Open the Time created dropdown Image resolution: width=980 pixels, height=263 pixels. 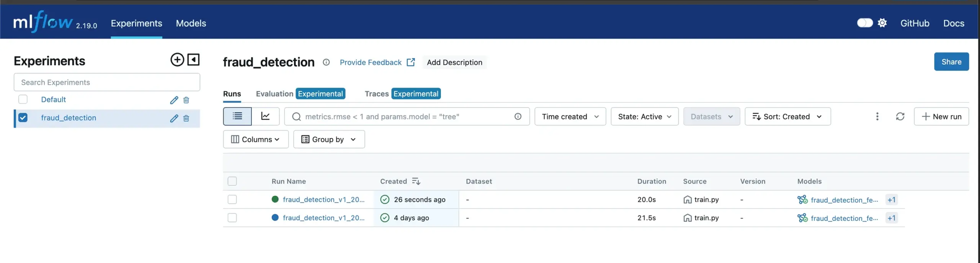point(570,116)
